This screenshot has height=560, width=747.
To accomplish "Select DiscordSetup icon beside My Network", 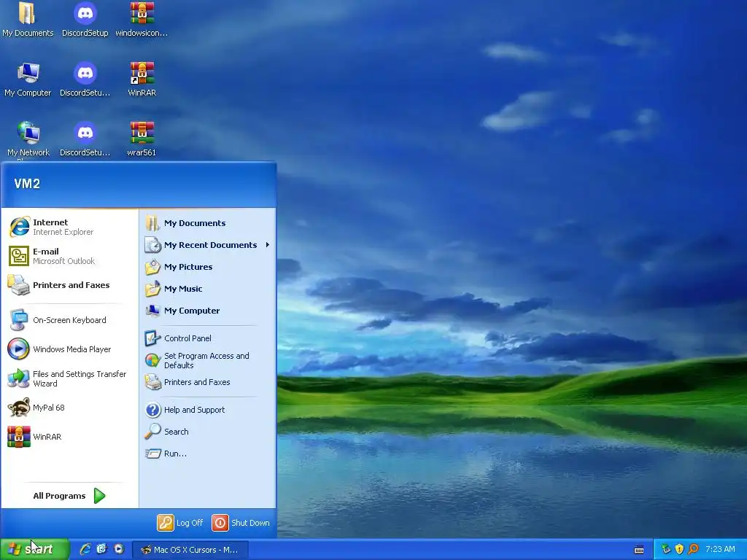I will [x=85, y=139].
